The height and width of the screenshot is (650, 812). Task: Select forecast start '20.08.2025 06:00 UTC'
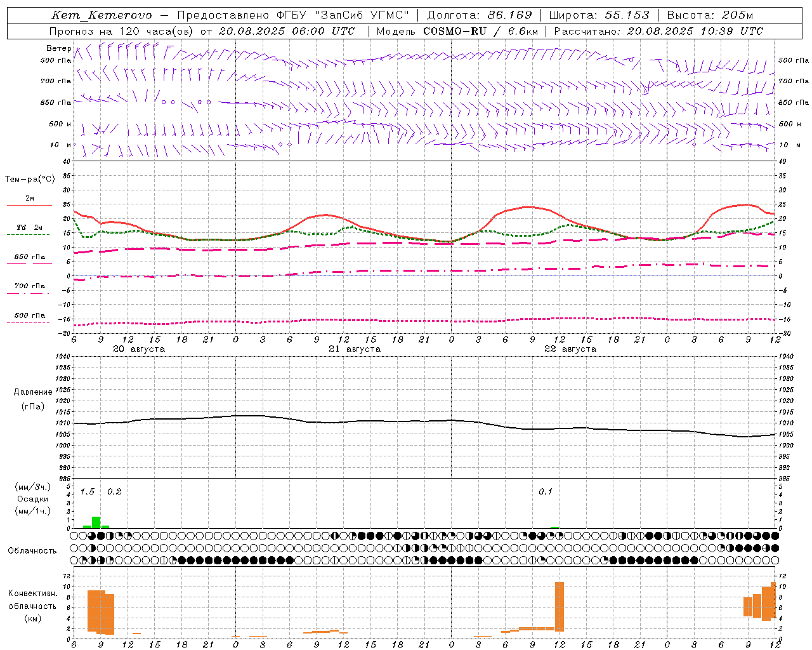[x=287, y=30]
